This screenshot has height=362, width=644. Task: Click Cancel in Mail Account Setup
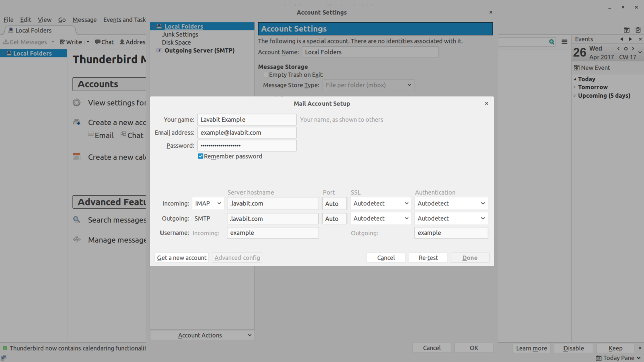click(x=386, y=258)
